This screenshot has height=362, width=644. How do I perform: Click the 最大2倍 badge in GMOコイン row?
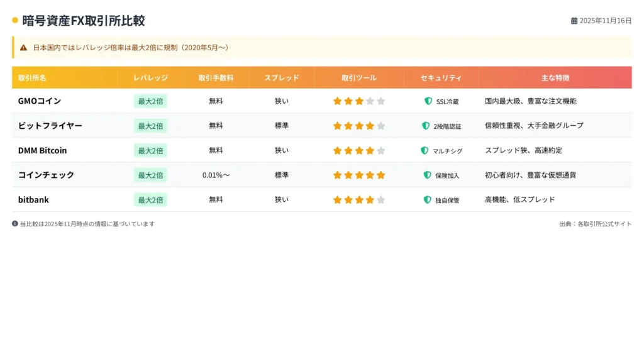pos(150,101)
